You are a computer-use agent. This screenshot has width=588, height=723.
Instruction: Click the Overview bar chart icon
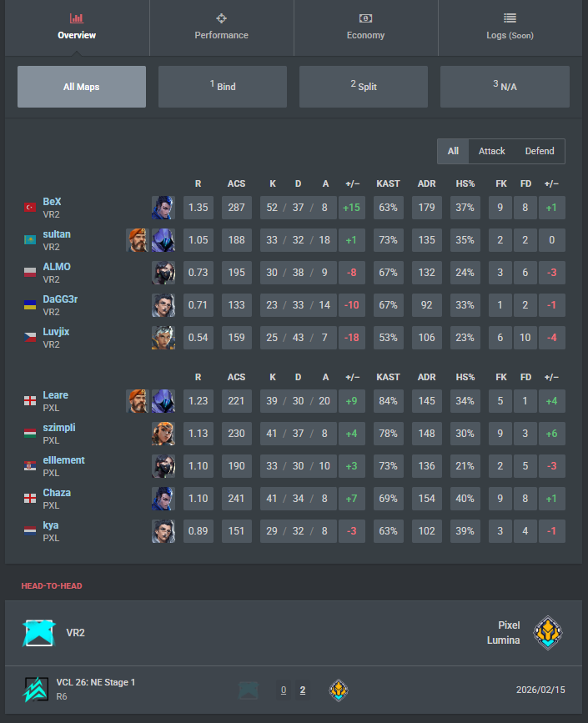tap(77, 18)
